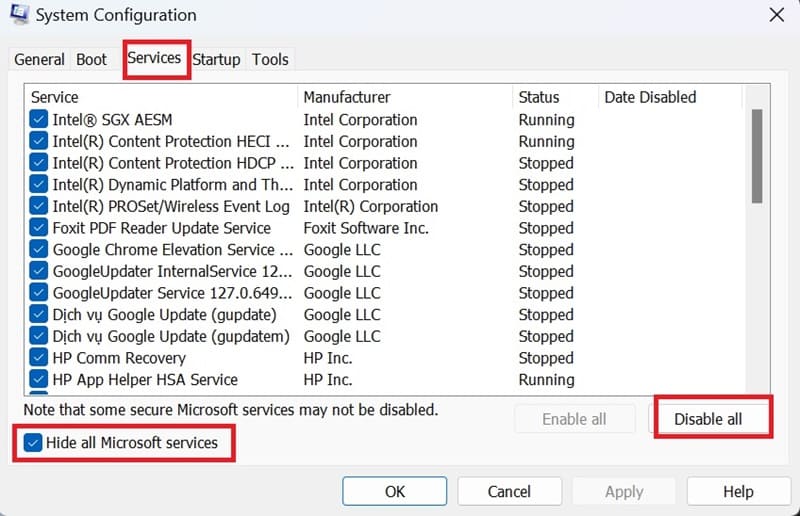
Task: Sort by the Manufacturer column header
Action: click(405, 97)
